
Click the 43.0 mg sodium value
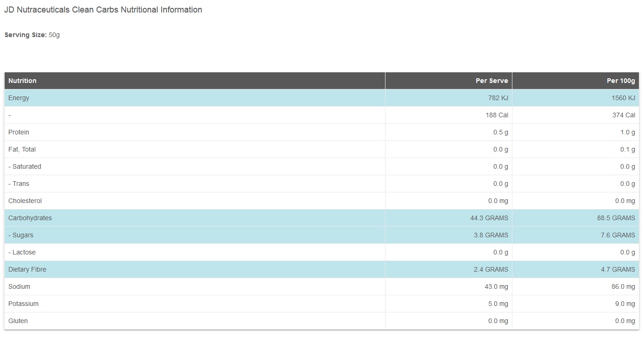(x=496, y=286)
